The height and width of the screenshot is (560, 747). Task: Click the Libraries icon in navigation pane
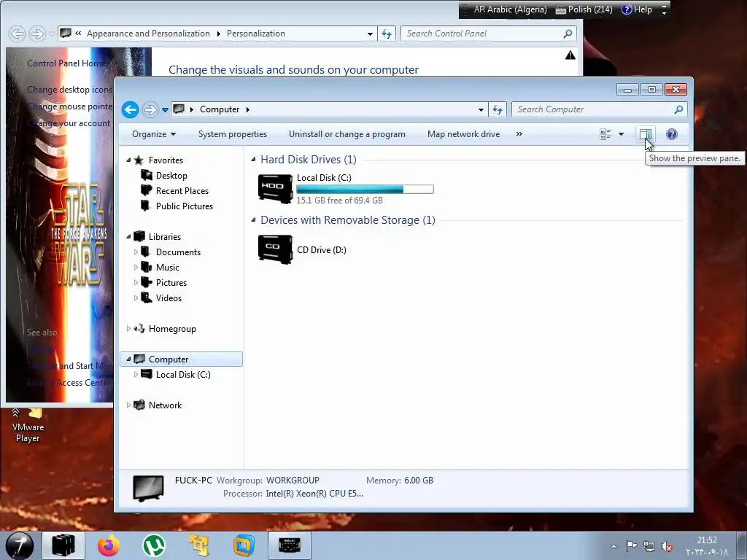(139, 236)
